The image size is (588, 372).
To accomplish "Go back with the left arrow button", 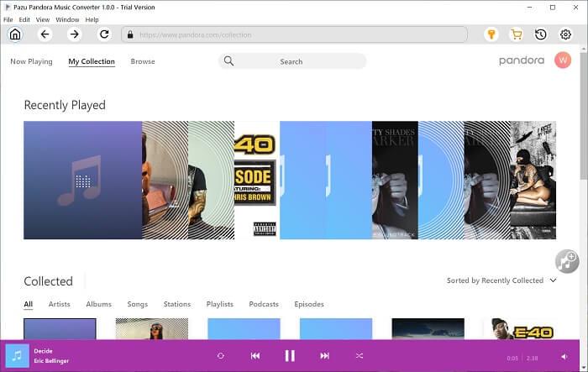I will click(x=45, y=34).
